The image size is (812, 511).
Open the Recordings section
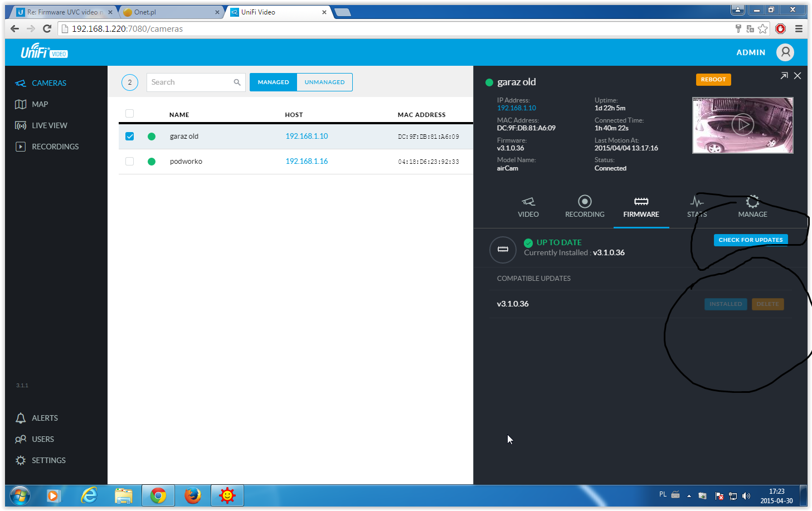pyautogui.click(x=47, y=147)
